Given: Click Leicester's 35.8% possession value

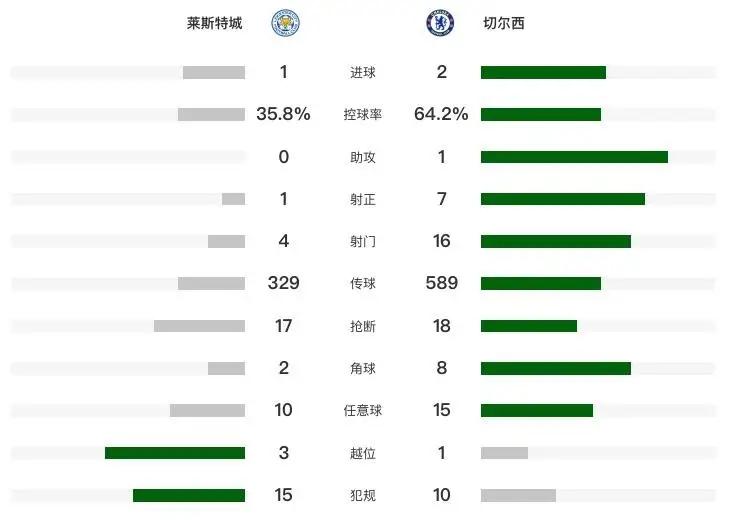Looking at the screenshot, I should pyautogui.click(x=283, y=114).
